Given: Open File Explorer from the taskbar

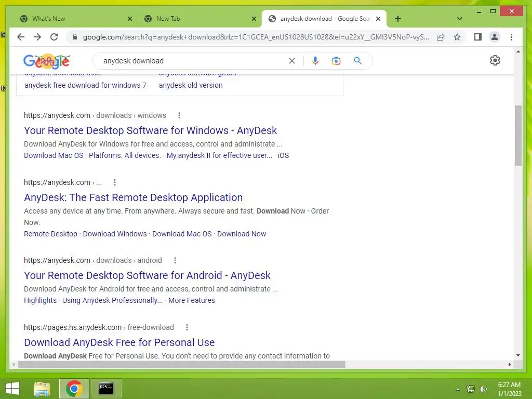Looking at the screenshot, I should click(42, 389).
